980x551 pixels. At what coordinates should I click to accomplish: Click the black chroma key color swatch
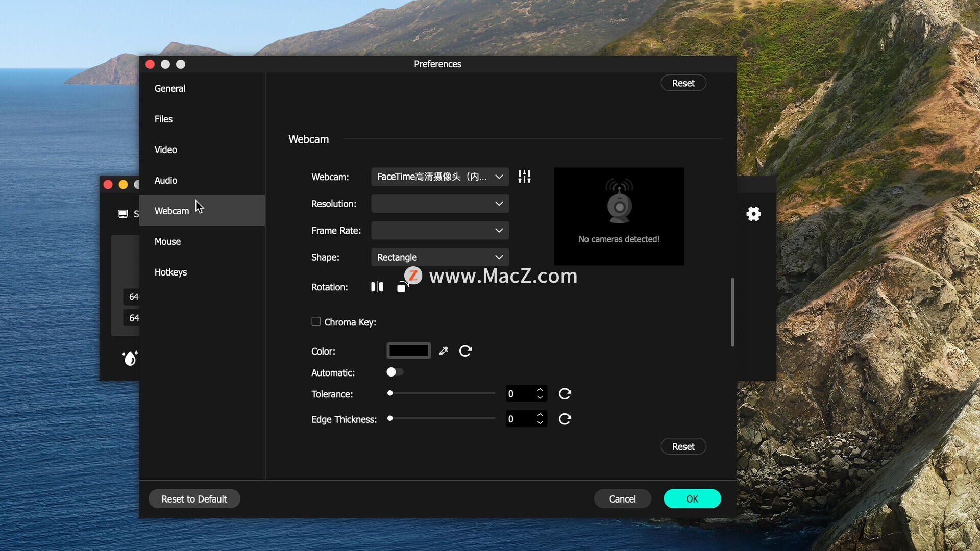point(408,351)
